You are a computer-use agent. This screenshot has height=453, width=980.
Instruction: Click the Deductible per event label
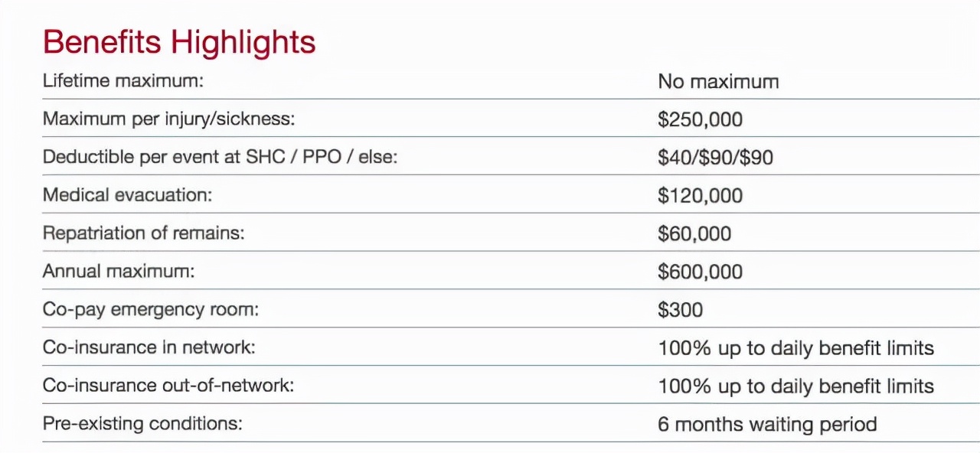[220, 157]
